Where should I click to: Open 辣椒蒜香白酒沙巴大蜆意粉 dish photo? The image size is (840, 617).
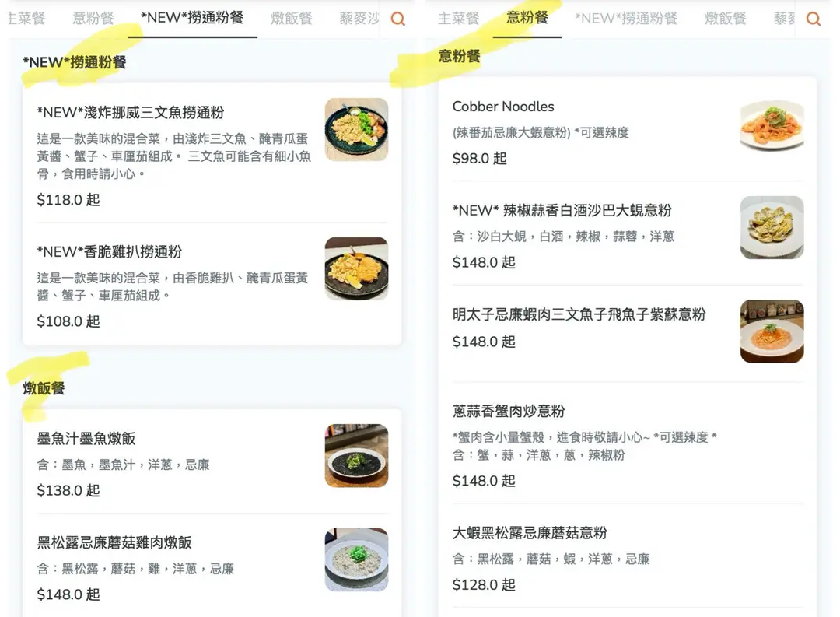click(x=772, y=227)
